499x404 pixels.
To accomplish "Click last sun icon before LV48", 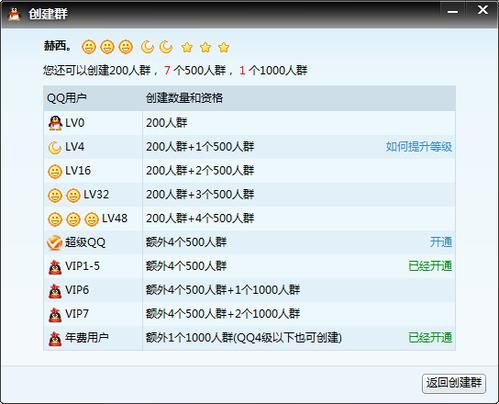I will tap(91, 219).
